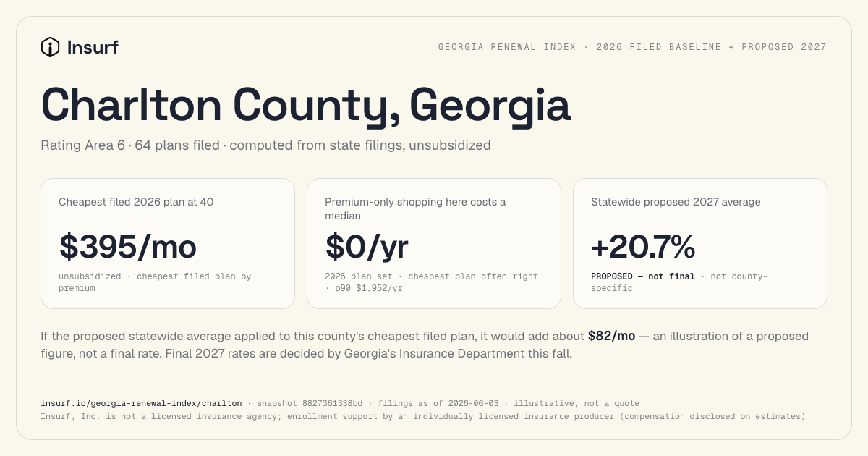Select the bold $82/mo amount

tap(611, 336)
